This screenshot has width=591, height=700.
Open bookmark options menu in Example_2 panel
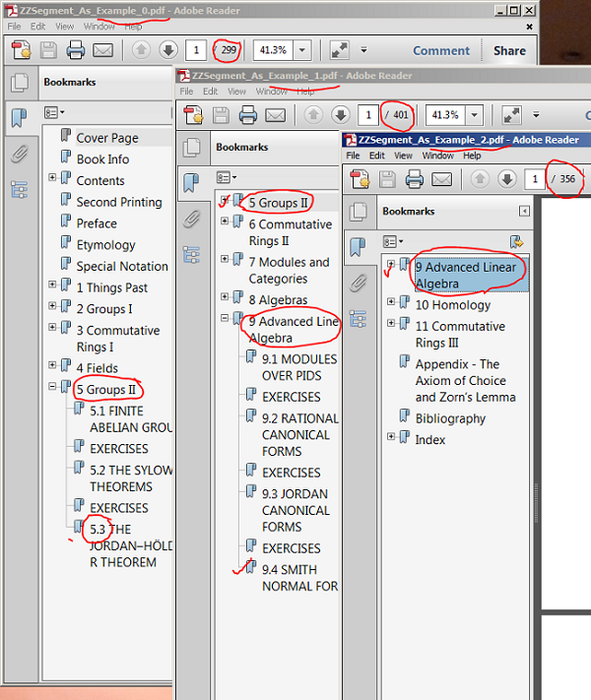point(393,242)
